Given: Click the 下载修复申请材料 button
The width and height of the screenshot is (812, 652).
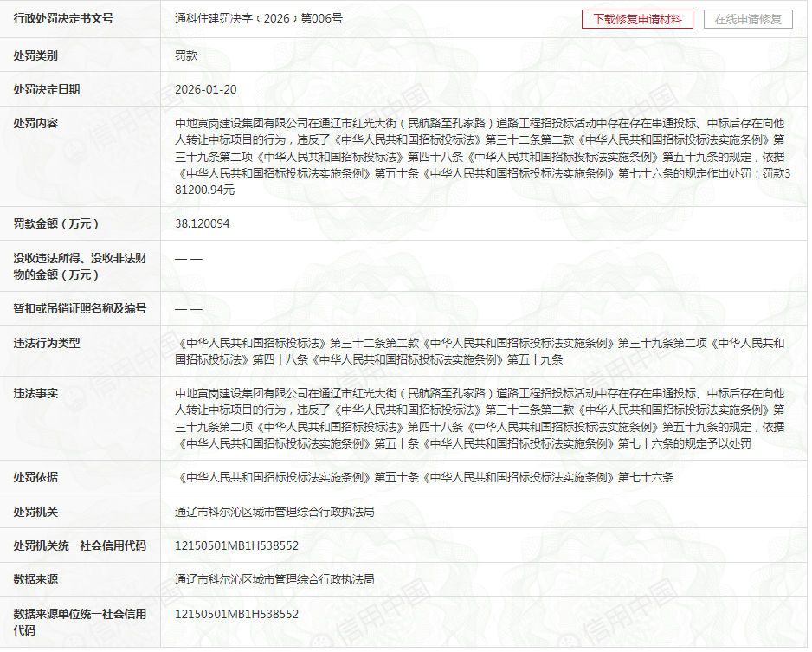Looking at the screenshot, I should [637, 19].
